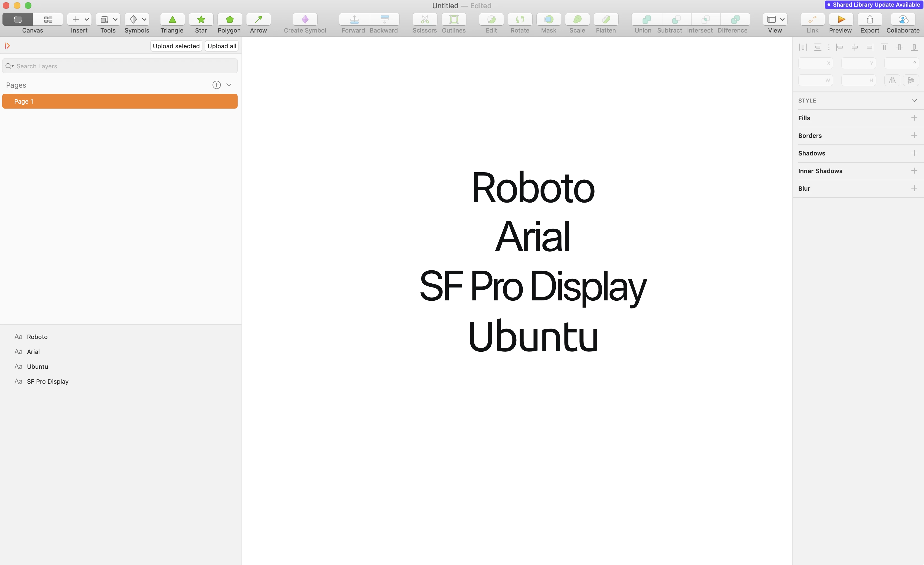Toggle flip horizontal button in inspector

[892, 80]
